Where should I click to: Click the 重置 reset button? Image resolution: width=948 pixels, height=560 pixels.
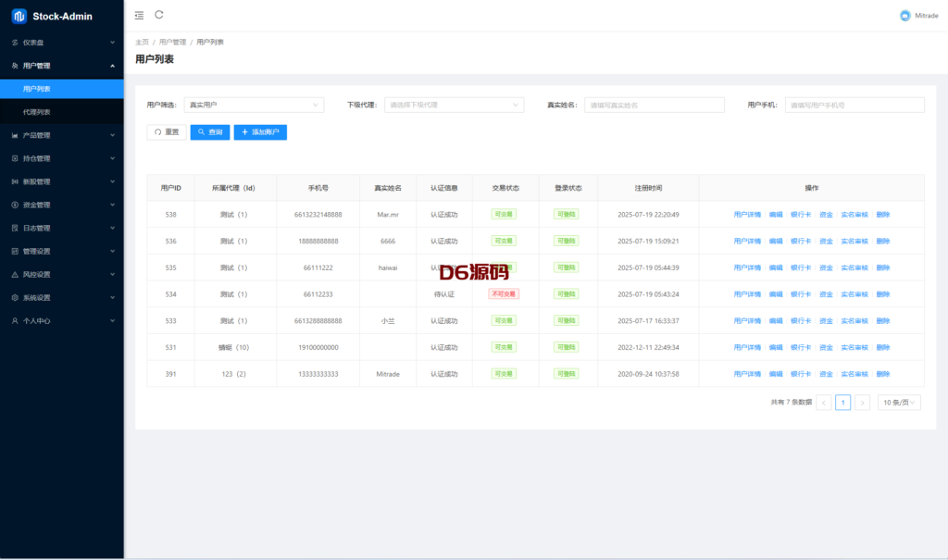pos(167,132)
